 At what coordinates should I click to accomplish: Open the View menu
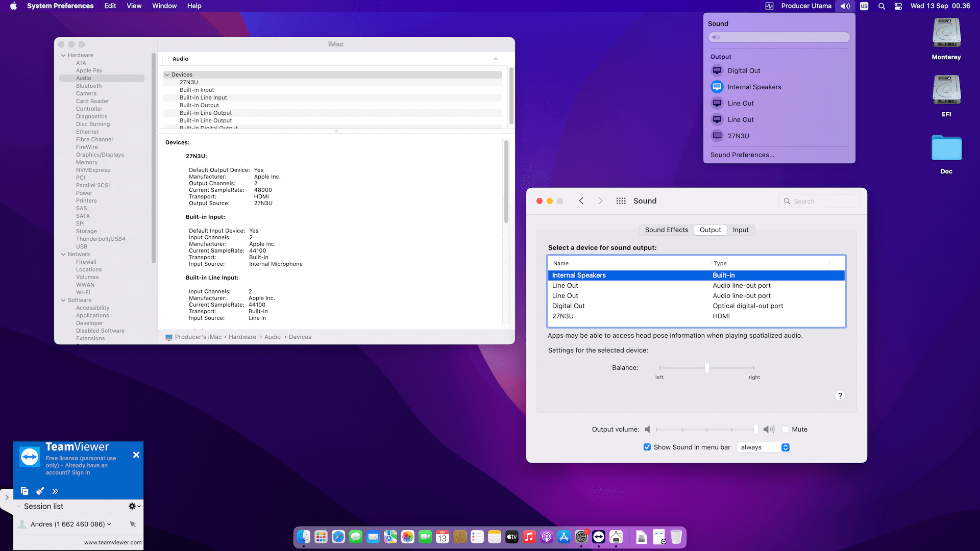[134, 6]
